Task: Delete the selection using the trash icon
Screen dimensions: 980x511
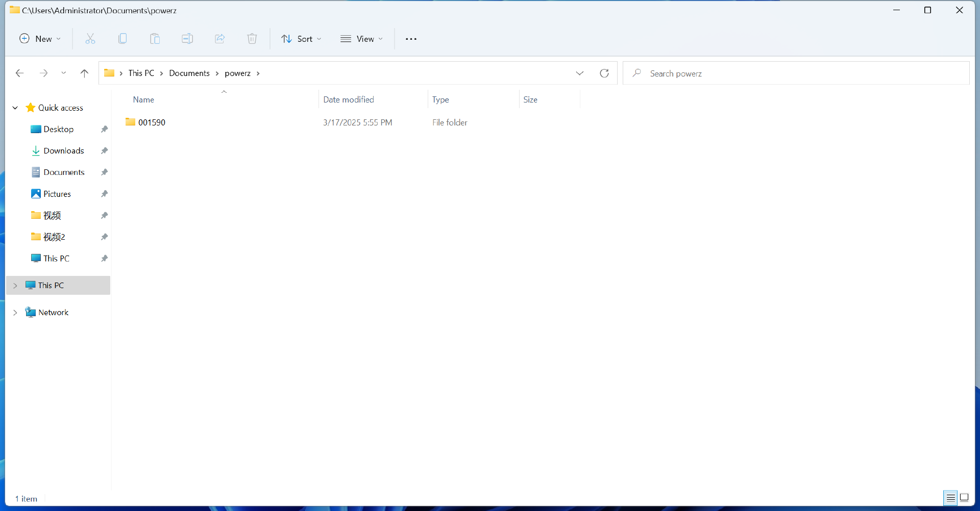Action: (252, 38)
